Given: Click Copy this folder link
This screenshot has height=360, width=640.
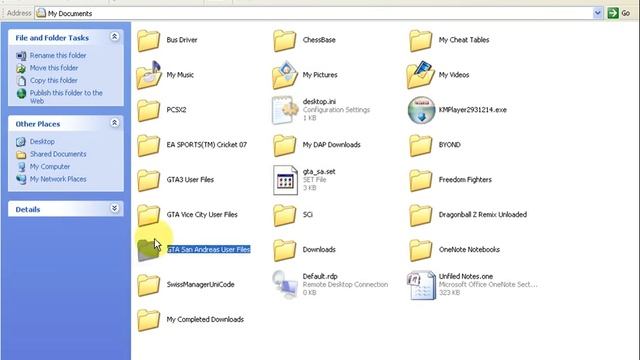Looking at the screenshot, I should pos(53,80).
